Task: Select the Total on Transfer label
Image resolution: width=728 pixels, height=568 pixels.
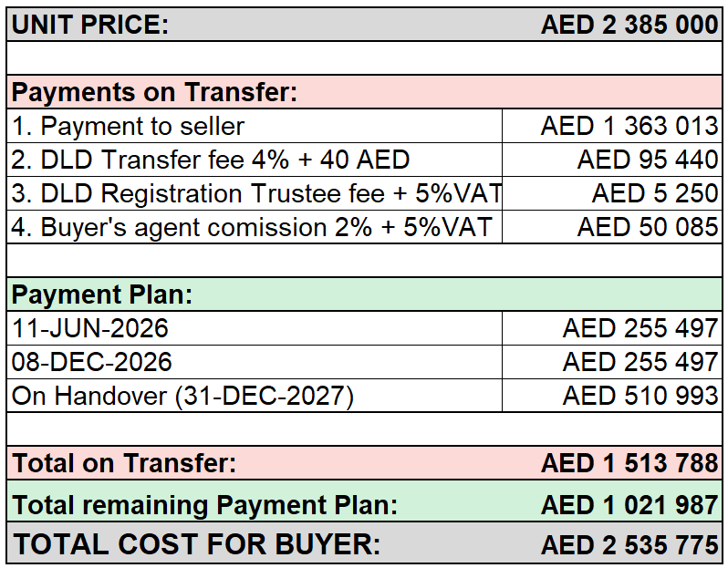Action: pos(124,463)
